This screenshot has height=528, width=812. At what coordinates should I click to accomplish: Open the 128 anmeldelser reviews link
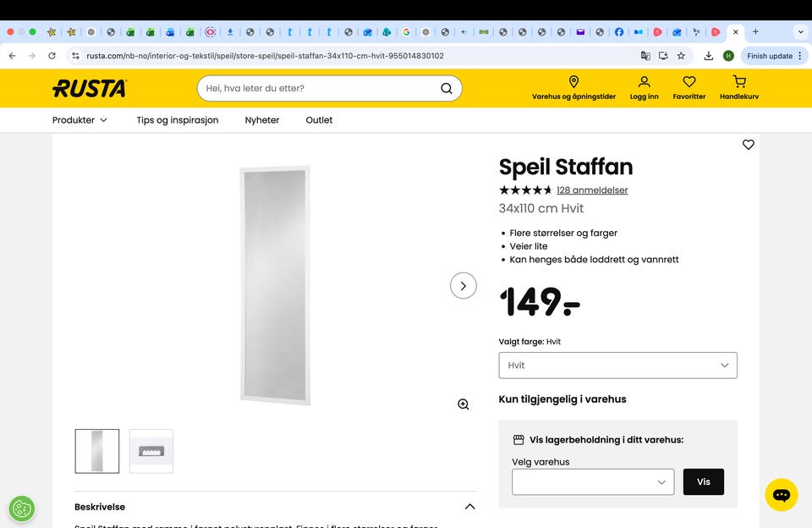(592, 190)
